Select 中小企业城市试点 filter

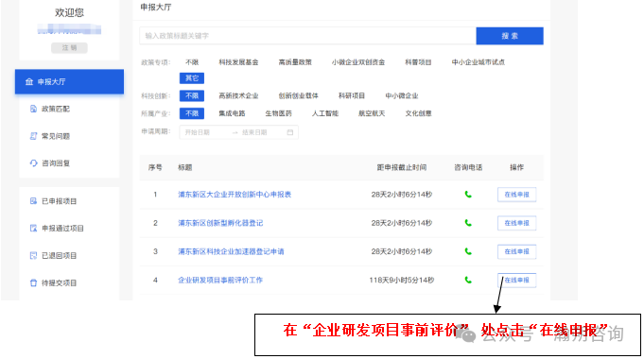point(479,62)
